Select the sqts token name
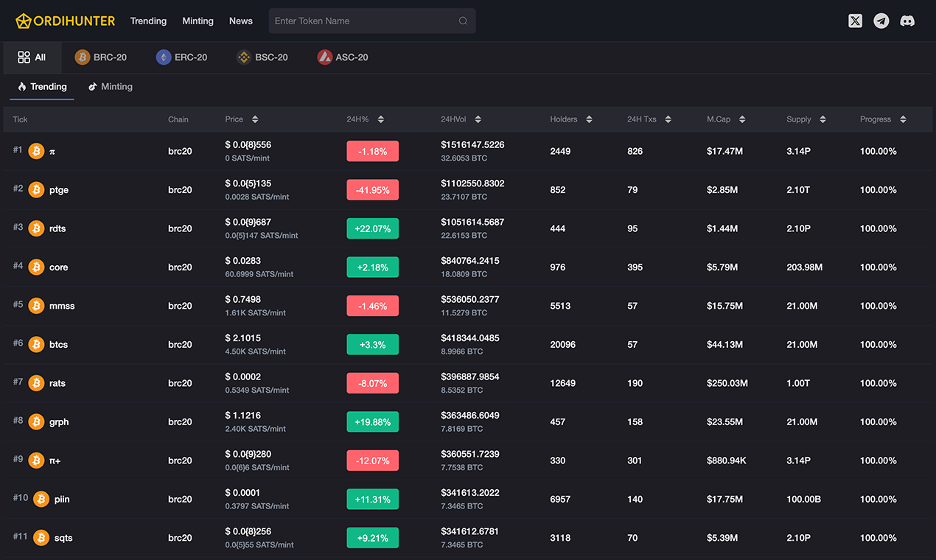This screenshot has width=936, height=560. pyautogui.click(x=63, y=538)
